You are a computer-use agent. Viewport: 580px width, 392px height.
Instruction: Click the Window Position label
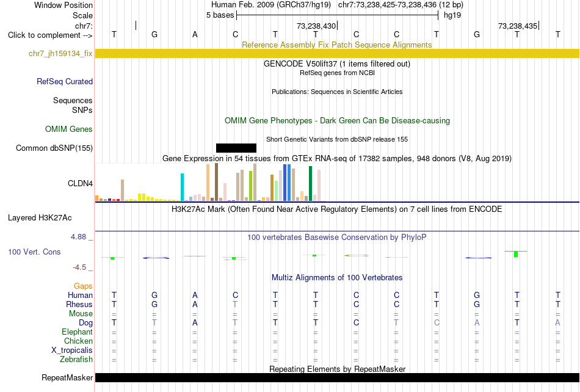63,5
